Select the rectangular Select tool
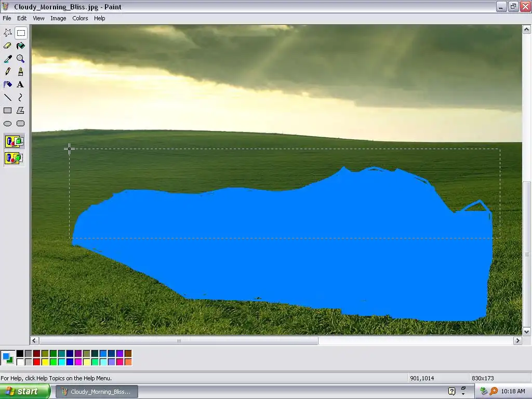Viewport: 532px width, 399px height. [21, 33]
